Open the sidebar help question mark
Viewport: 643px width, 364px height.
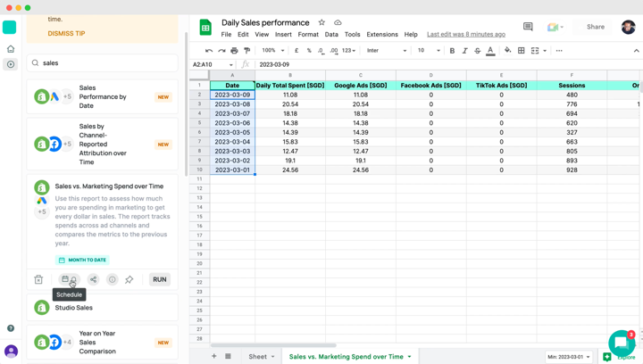tap(11, 328)
